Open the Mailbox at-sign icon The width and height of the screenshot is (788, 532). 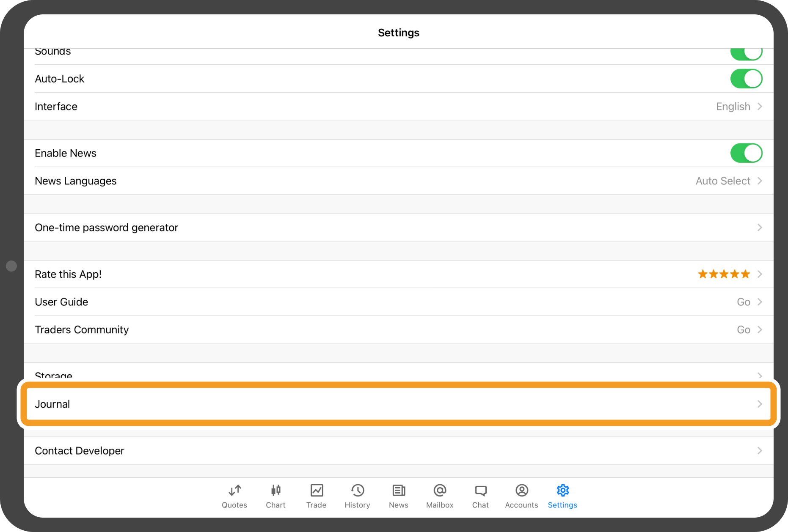coord(440,491)
